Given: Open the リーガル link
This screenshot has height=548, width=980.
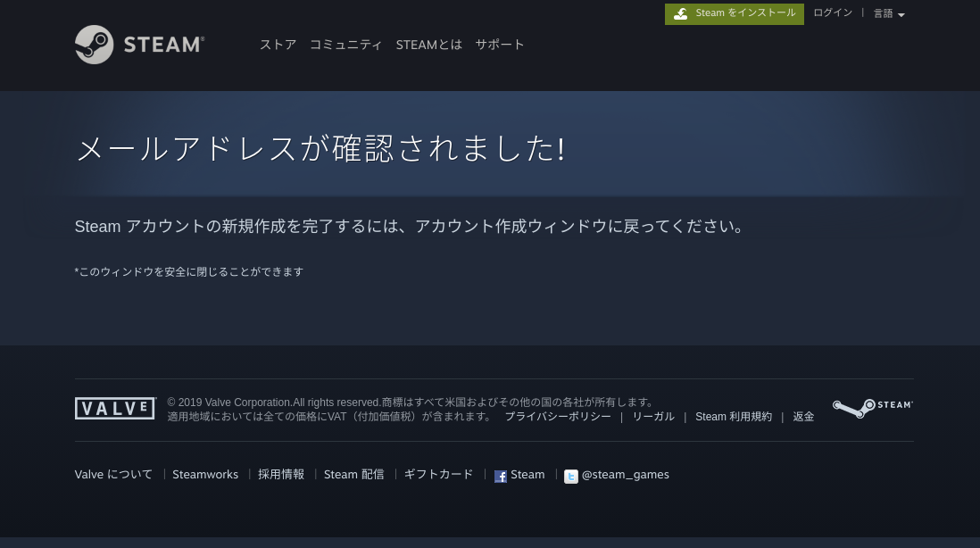Looking at the screenshot, I should tap(653, 417).
